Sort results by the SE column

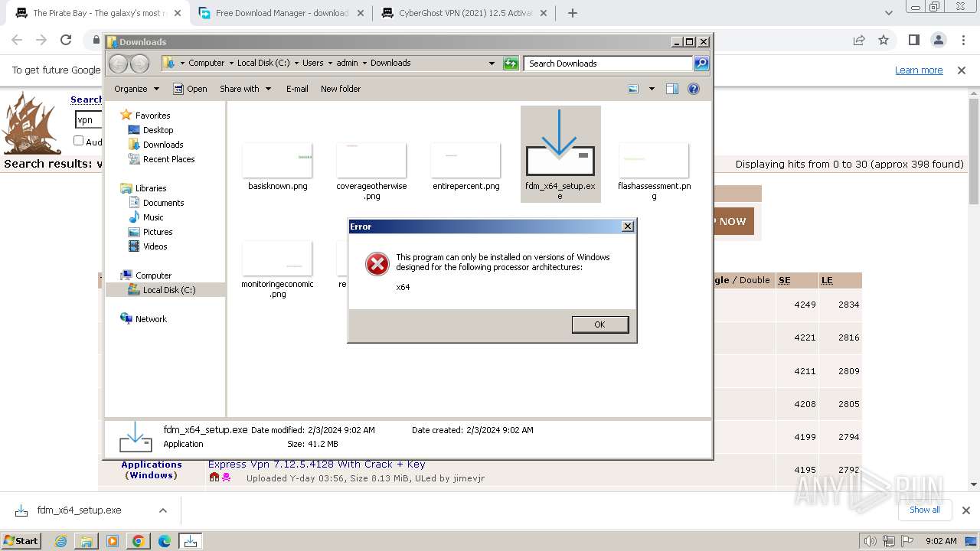[785, 280]
